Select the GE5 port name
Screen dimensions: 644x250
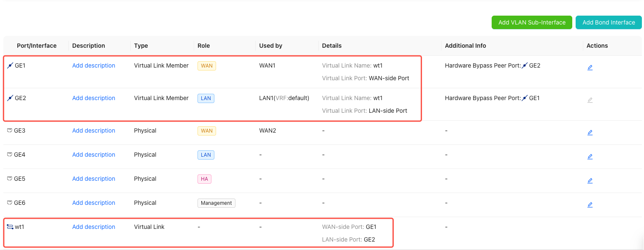click(20, 179)
